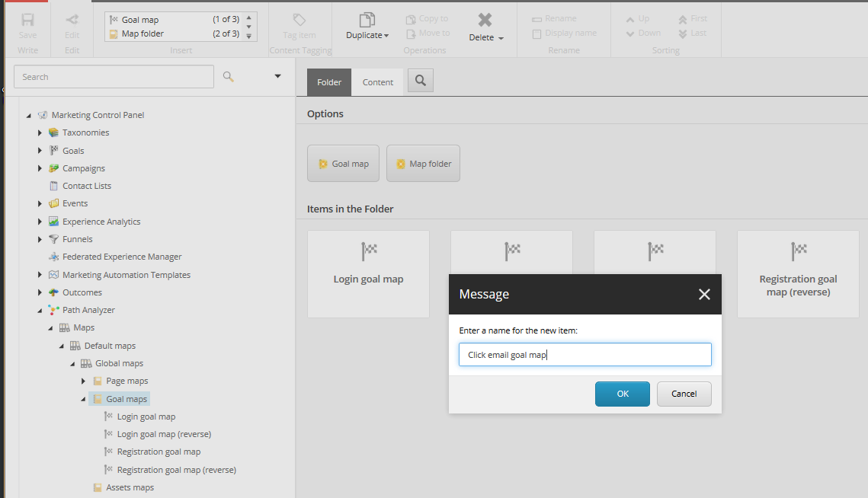The image size is (868, 498).
Task: Click Move to in Operations
Action: [428, 34]
